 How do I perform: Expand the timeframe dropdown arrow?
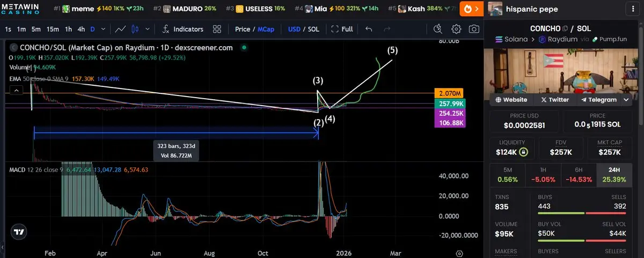point(102,29)
